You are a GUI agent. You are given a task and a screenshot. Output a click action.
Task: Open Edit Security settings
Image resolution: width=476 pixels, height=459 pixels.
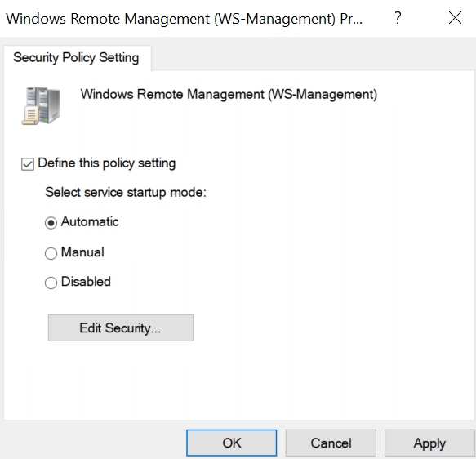click(x=121, y=328)
